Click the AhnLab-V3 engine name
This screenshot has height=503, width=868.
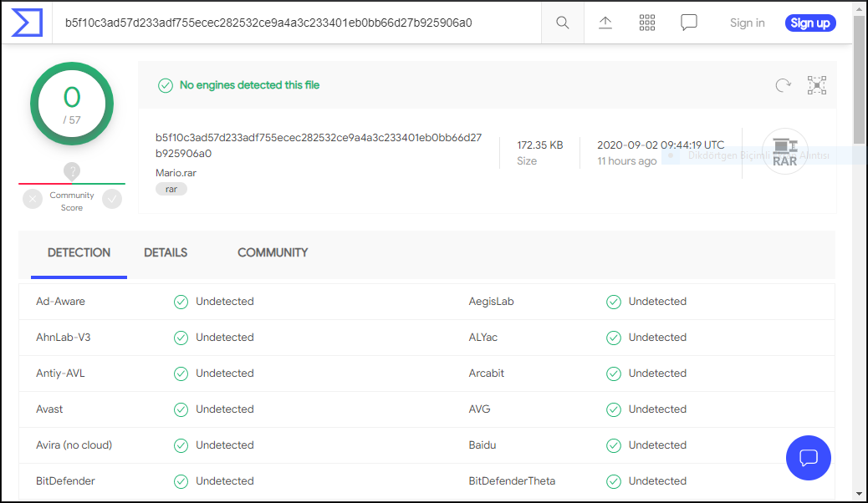(63, 338)
